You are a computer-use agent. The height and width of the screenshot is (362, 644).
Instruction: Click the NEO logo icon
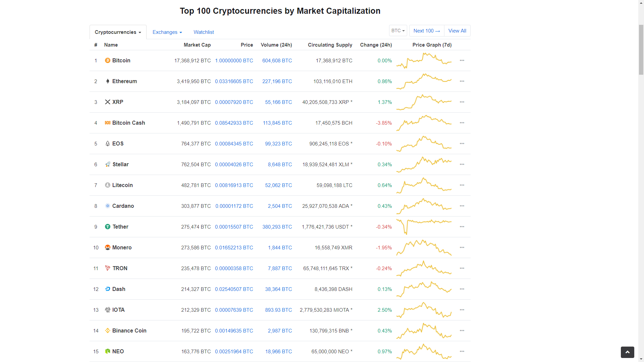107,351
